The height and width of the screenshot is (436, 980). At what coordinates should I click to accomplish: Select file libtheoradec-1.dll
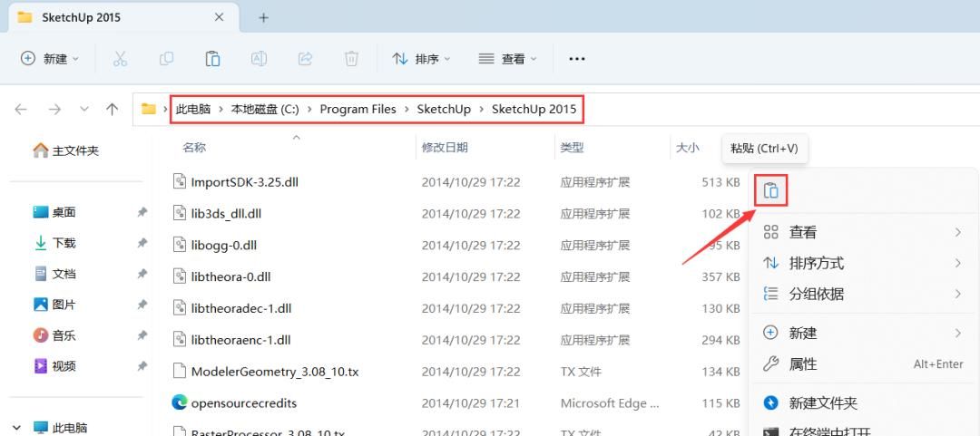241,308
